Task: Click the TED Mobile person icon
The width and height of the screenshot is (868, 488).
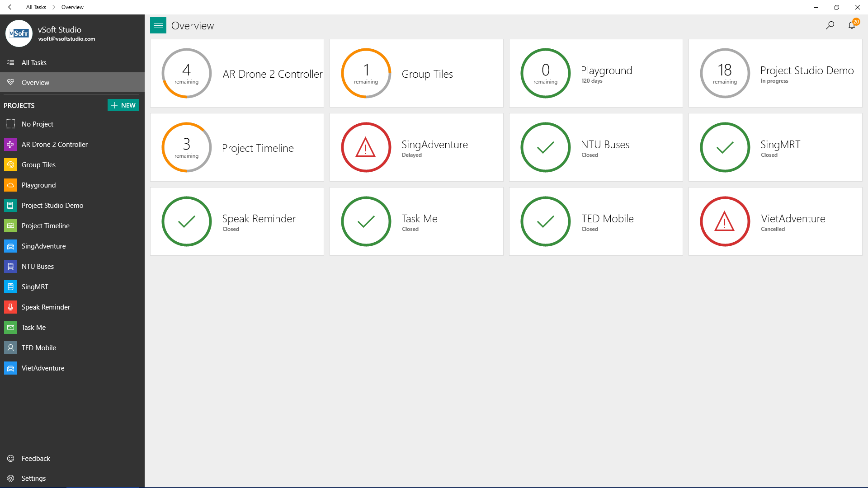Action: (10, 348)
